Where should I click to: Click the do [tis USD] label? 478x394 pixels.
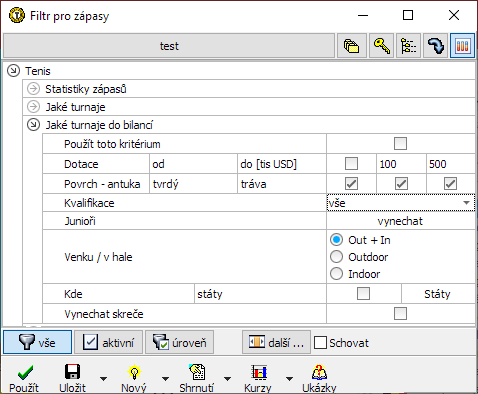pos(268,164)
